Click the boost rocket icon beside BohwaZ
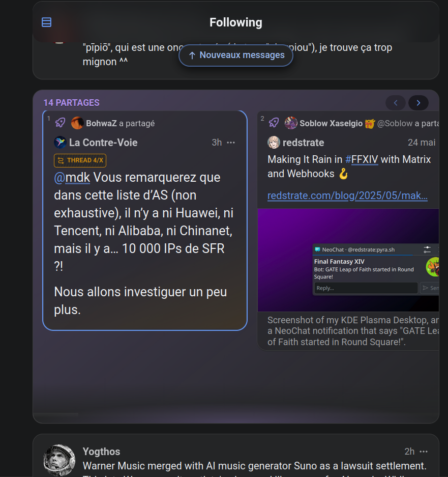Screen dimensions: 448x477 (x=60, y=123)
